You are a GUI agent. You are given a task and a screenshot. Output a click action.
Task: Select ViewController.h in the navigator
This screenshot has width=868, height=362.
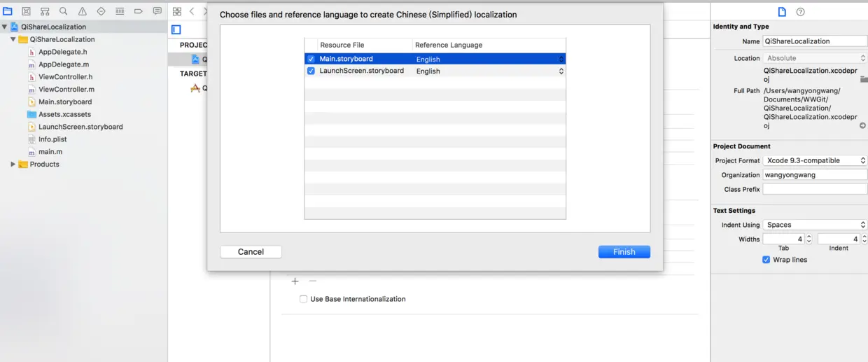click(66, 77)
